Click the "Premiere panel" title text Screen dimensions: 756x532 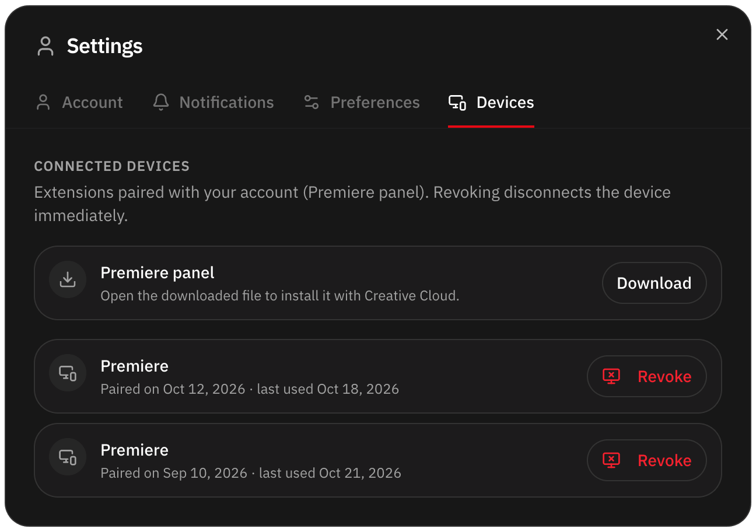coord(157,272)
